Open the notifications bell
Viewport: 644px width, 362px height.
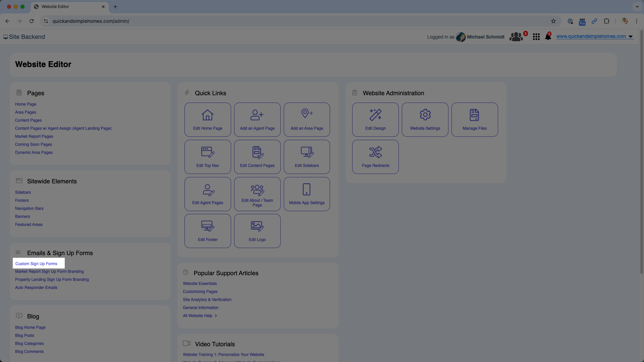tap(548, 37)
